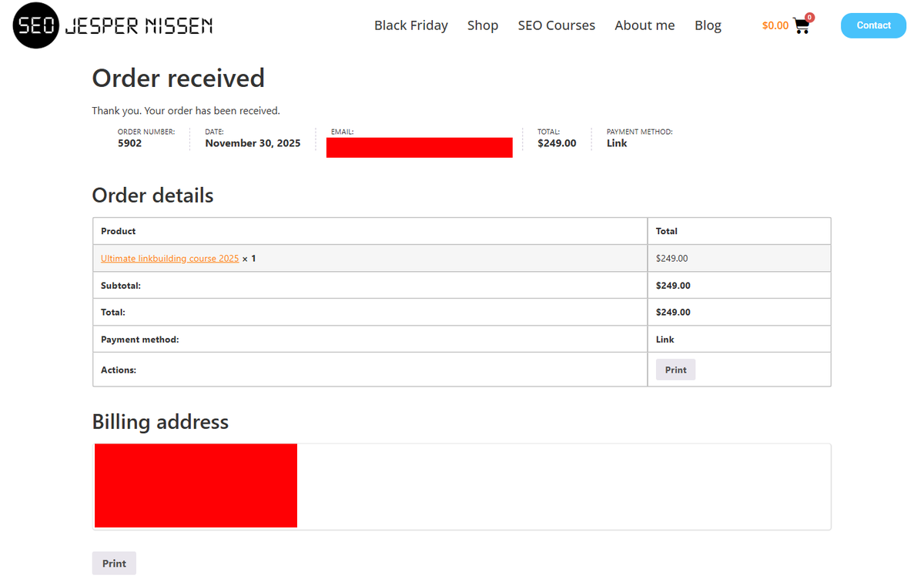This screenshot has width=924, height=582.
Task: Click the blue Contact button
Action: [x=873, y=25]
